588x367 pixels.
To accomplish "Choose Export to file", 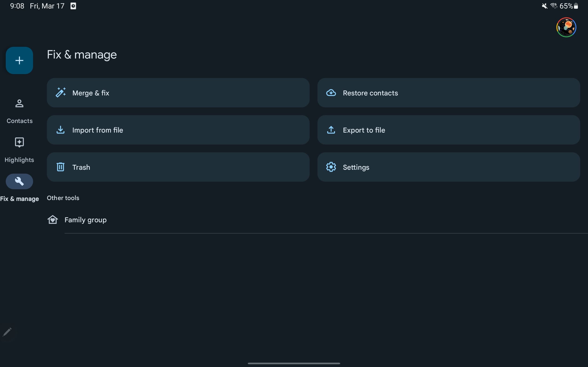I will pyautogui.click(x=448, y=130).
